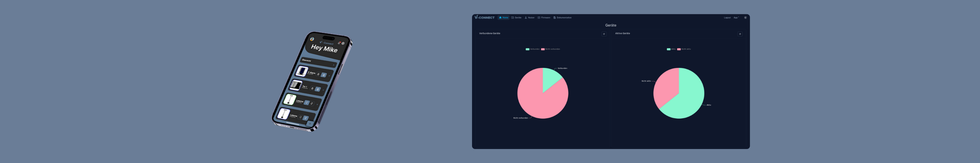Toggle the Verbunden legend entry

click(532, 49)
